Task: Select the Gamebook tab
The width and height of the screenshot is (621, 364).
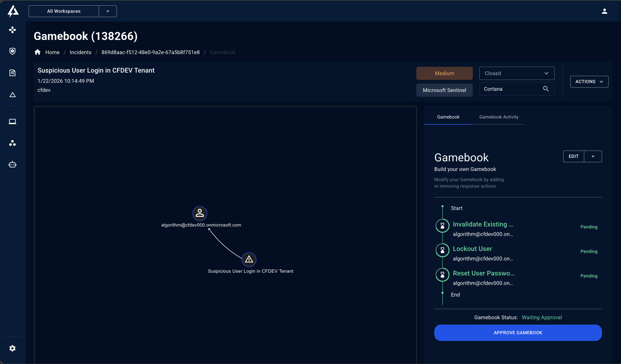Action: tap(448, 117)
